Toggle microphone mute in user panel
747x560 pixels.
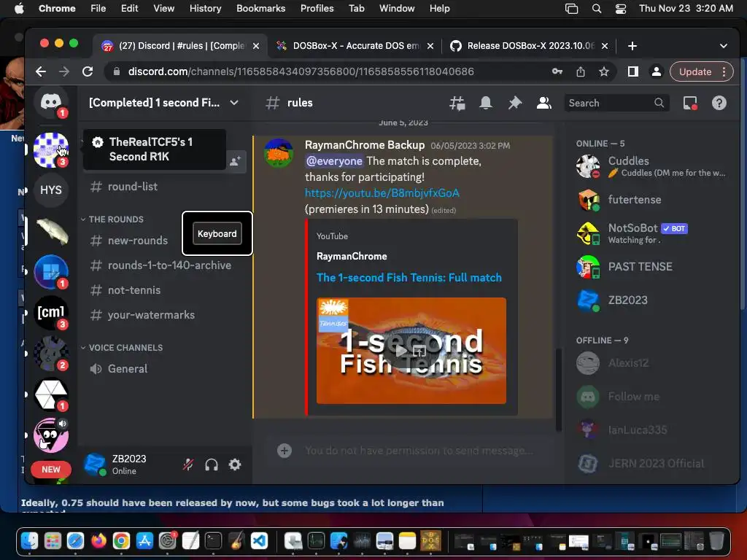(x=188, y=464)
